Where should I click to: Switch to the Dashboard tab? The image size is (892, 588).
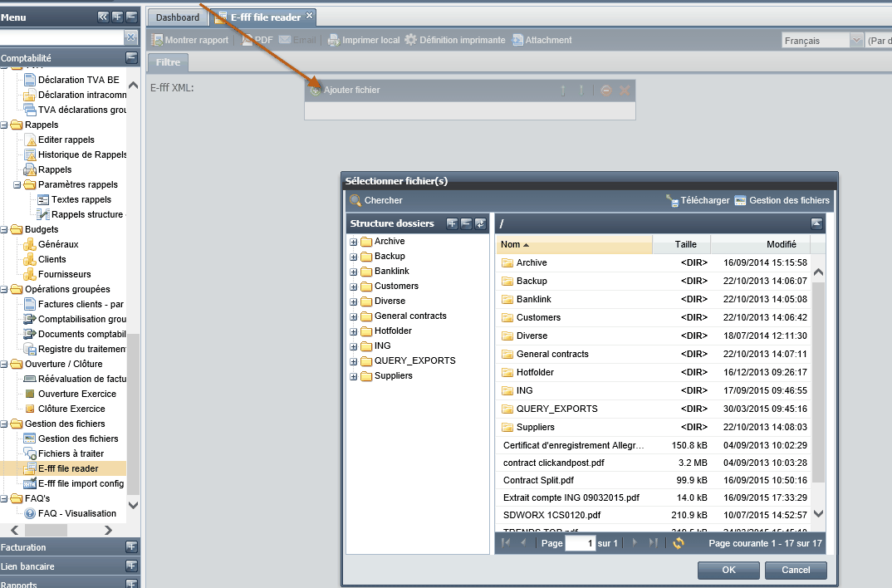[x=178, y=17]
